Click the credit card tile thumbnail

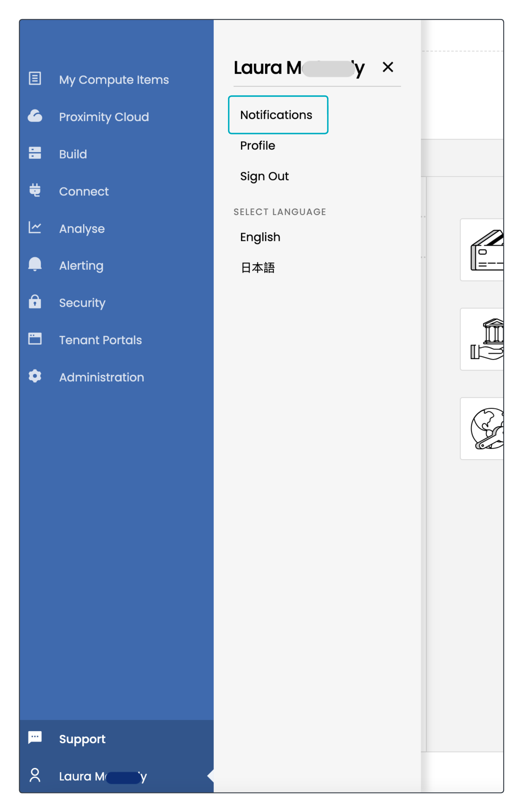pyautogui.click(x=486, y=251)
